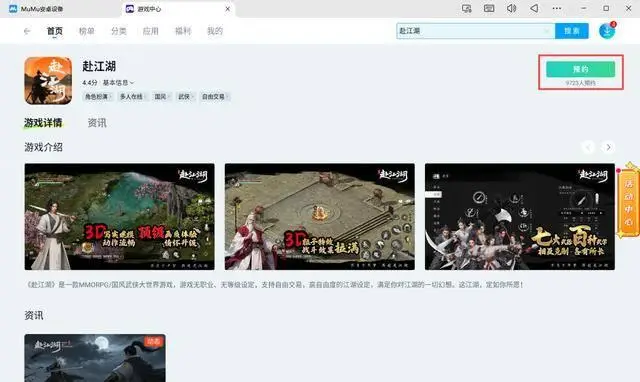Click the screen mirroring icon in title bar

point(467,9)
